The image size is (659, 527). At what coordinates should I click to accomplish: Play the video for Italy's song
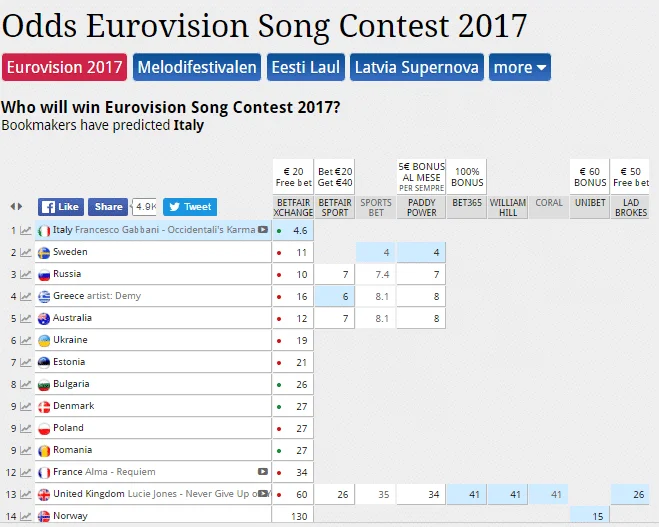point(263,230)
